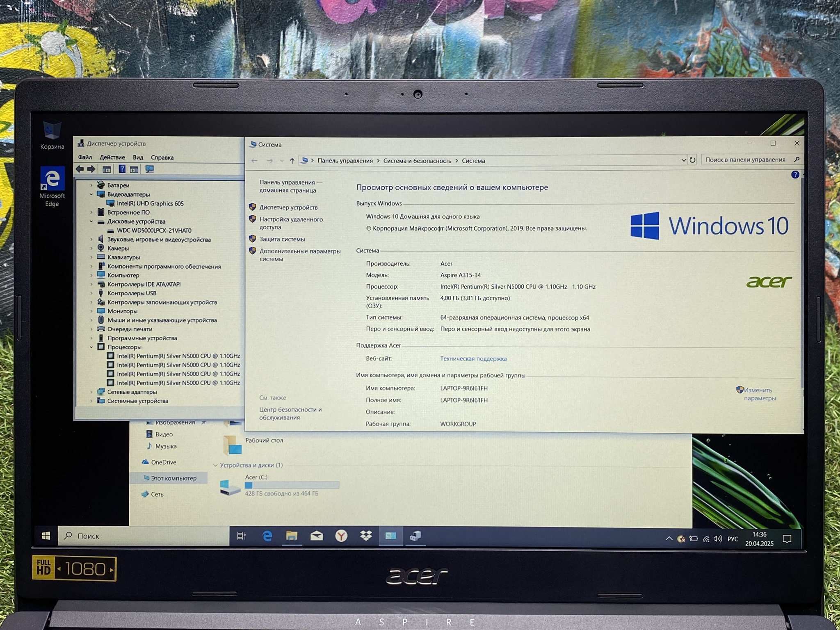Open the Mail app on taskbar
This screenshot has height=630, width=840.
click(316, 536)
